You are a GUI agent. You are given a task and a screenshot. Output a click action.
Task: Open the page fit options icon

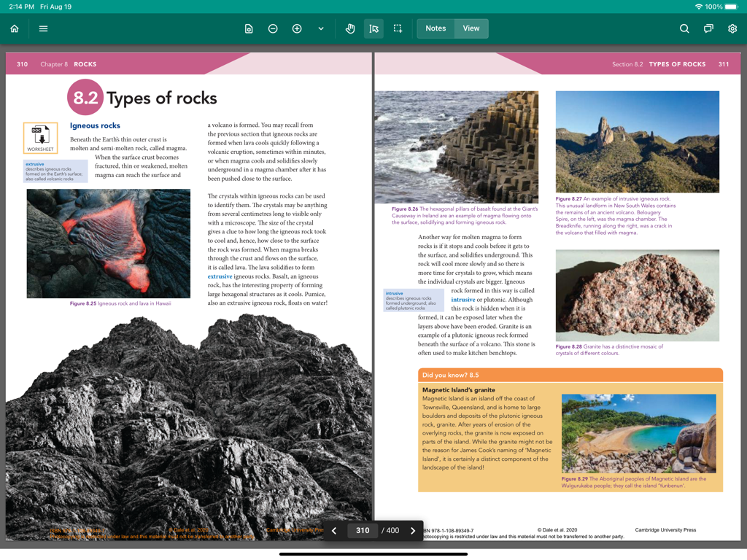248,28
